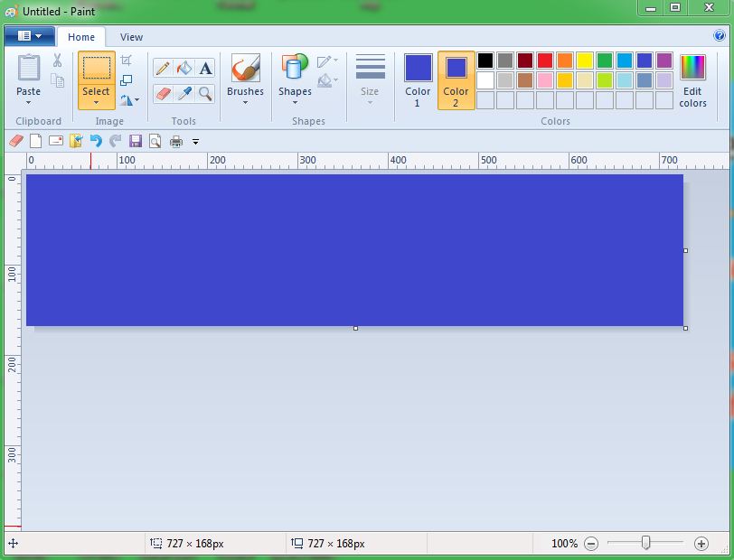Select the Fill with color bucket tool
734x560 pixels.
(184, 69)
